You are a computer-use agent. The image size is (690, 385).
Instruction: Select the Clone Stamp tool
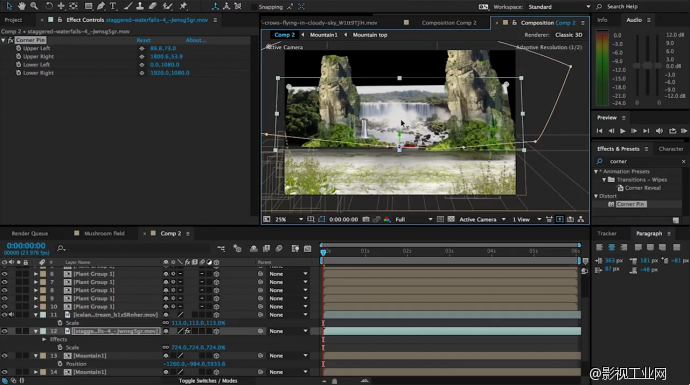140,6
